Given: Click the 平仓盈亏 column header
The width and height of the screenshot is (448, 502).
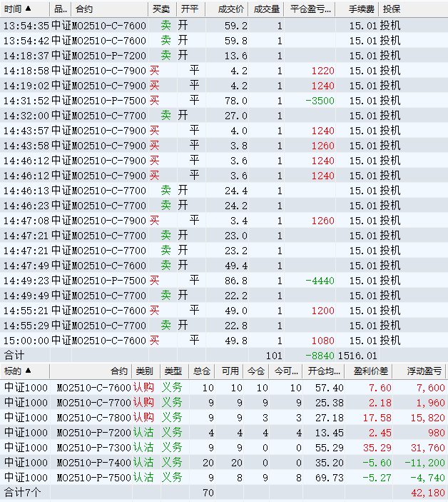Looking at the screenshot, I should point(312,9).
